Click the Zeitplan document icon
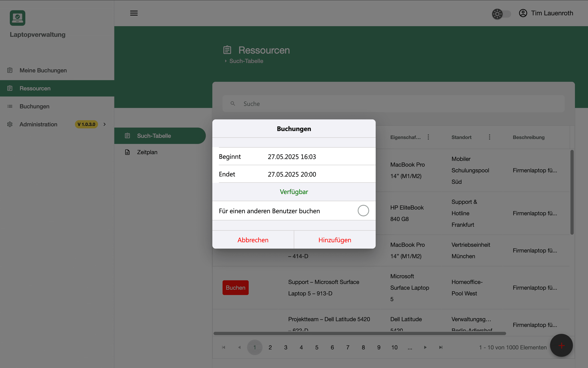Viewport: 588px width, 368px height. pyautogui.click(x=127, y=152)
